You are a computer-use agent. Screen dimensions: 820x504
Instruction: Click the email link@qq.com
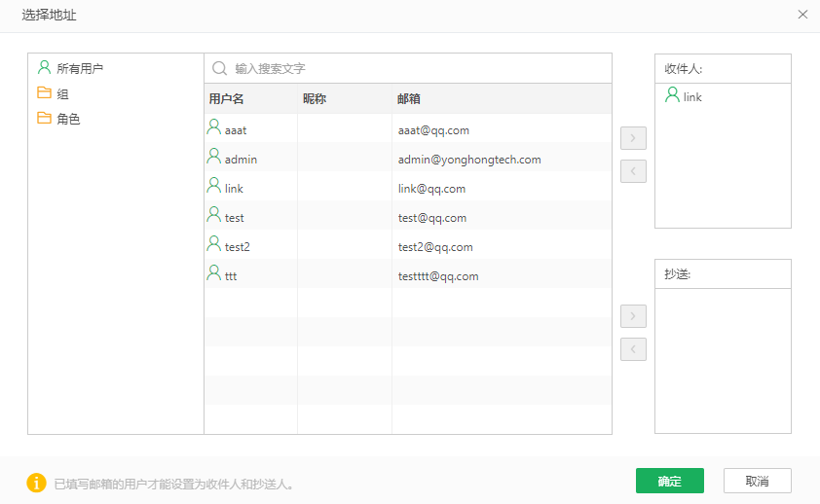pos(432,189)
